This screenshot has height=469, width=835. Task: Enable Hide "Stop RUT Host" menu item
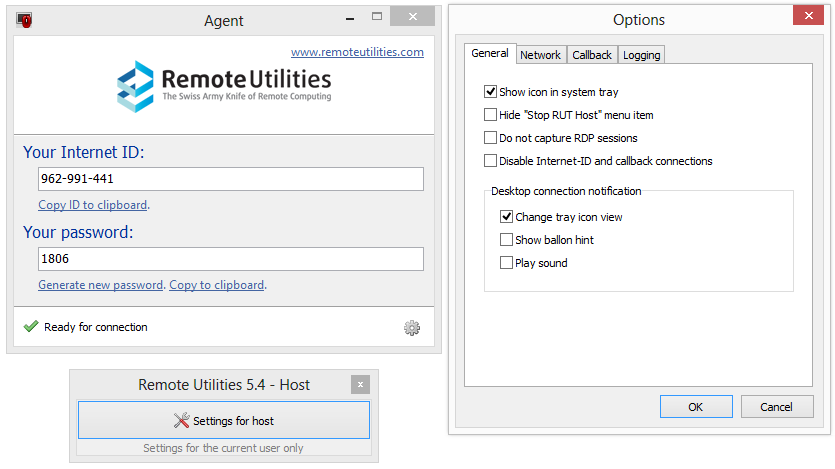click(490, 115)
